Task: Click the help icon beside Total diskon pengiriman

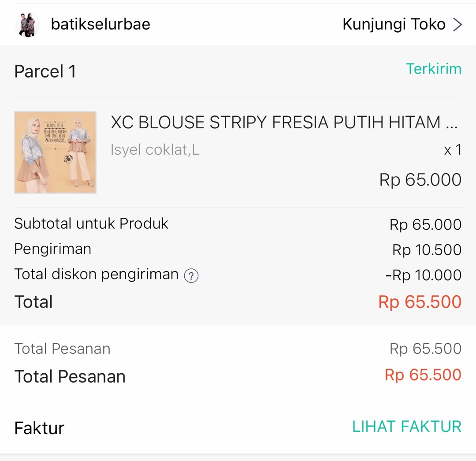Action: pos(190,275)
